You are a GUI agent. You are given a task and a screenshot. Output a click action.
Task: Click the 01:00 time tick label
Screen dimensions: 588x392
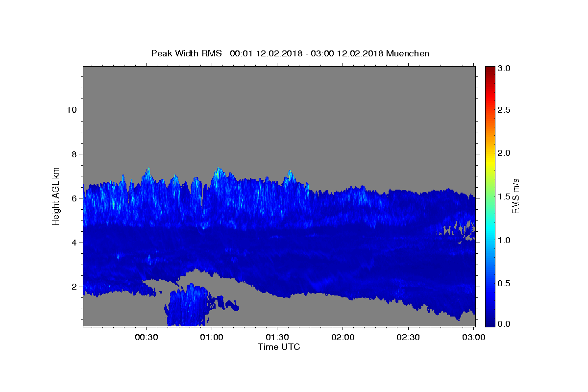click(212, 338)
